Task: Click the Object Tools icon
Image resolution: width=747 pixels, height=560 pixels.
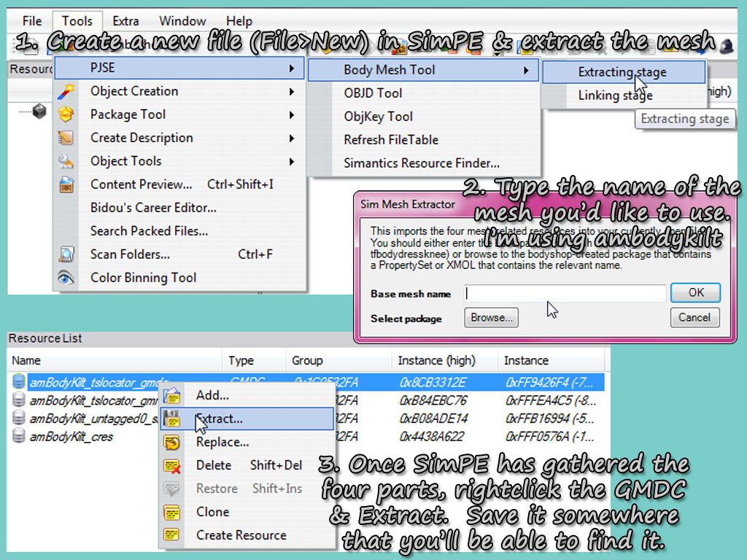Action: 66,161
